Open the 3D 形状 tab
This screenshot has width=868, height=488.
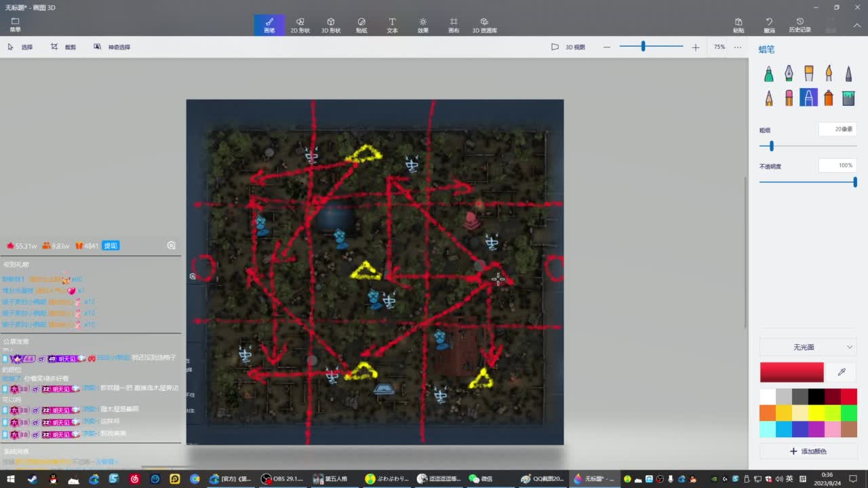click(331, 25)
